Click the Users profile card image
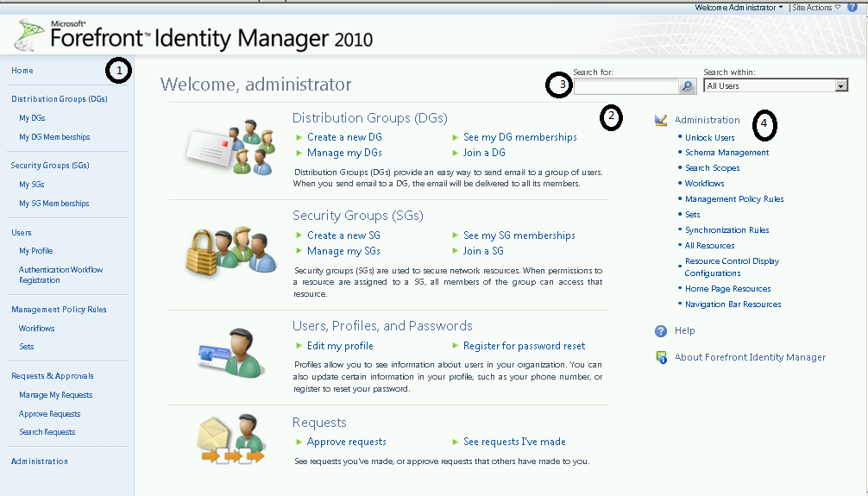Image resolution: width=868 pixels, height=496 pixels. point(231,353)
